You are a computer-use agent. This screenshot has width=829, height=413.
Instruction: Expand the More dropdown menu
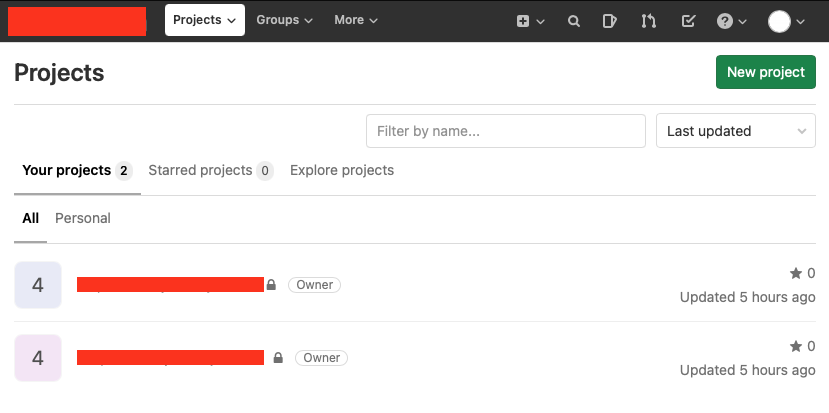[x=356, y=20]
